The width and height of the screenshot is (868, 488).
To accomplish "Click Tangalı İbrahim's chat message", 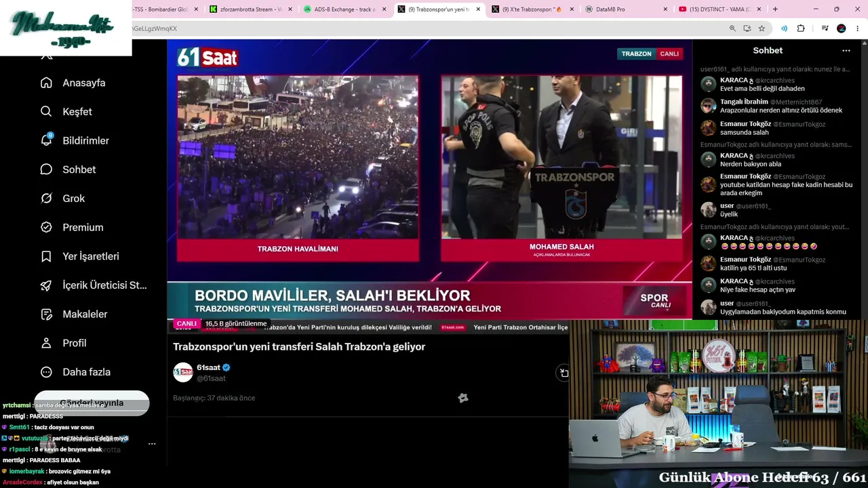I will click(x=781, y=110).
